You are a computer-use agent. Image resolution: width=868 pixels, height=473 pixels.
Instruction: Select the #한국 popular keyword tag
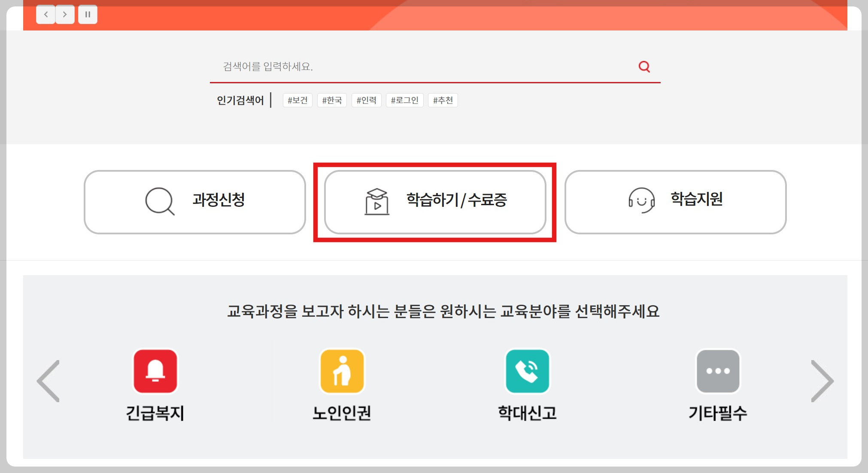[332, 100]
